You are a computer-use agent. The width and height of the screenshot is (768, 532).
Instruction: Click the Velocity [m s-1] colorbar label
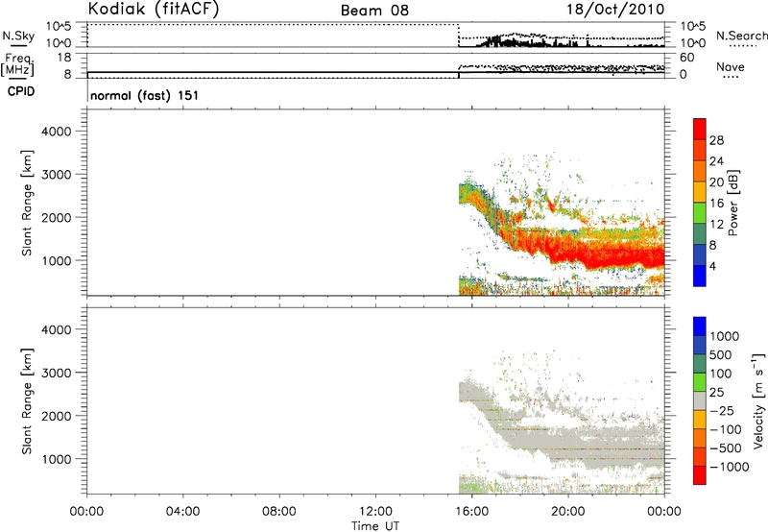pyautogui.click(x=758, y=400)
